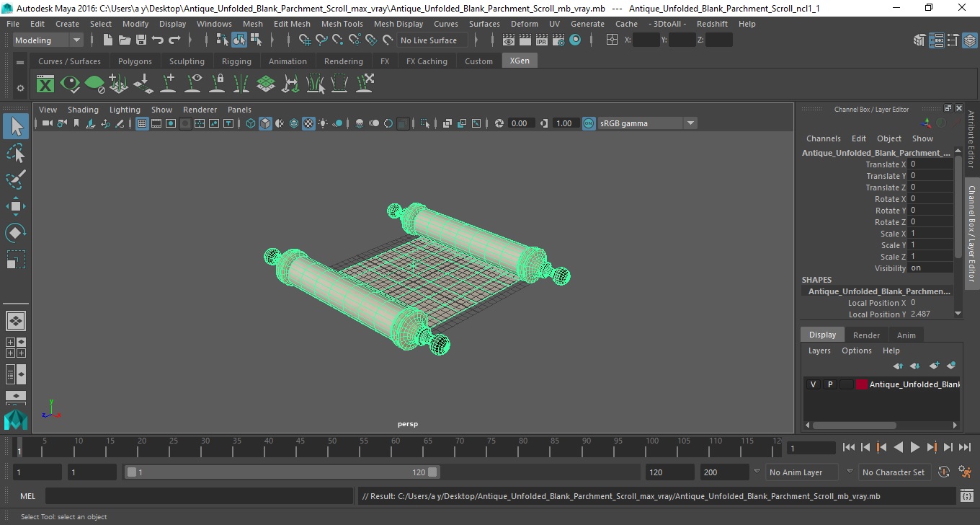980x525 pixels.
Task: Toggle viewport isolate select icon
Action: point(425,123)
